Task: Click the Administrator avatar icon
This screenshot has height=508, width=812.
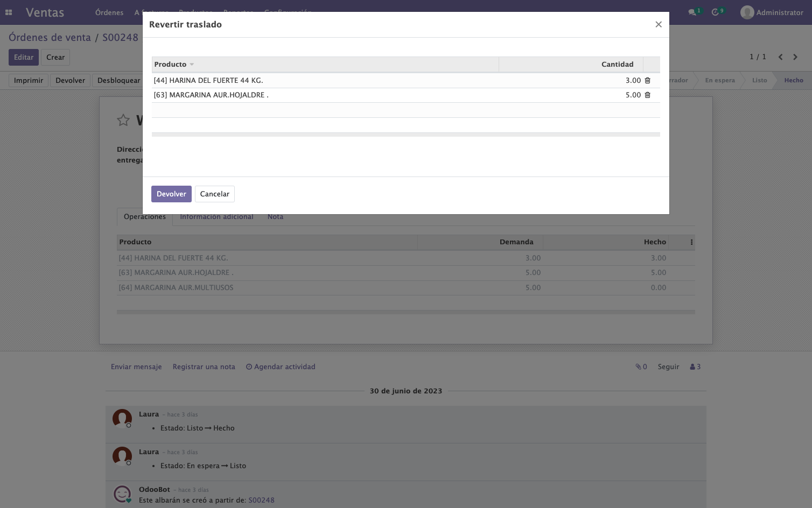Action: click(x=747, y=12)
